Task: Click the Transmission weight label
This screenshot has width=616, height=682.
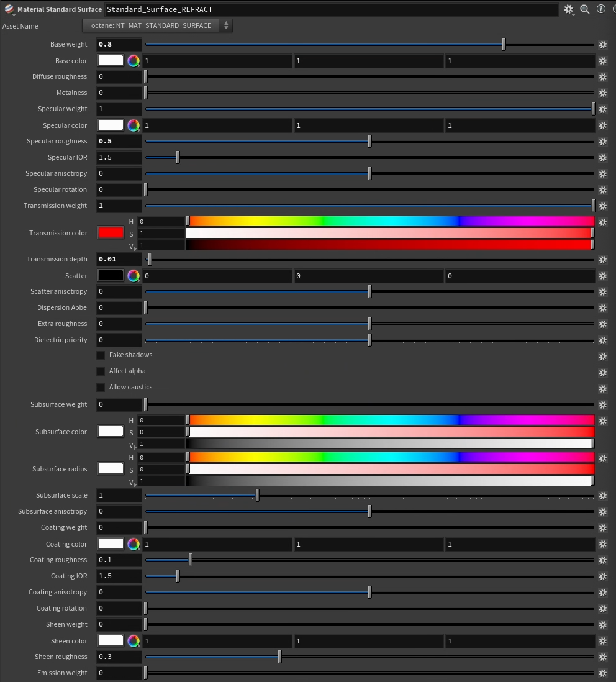Action: click(x=55, y=206)
